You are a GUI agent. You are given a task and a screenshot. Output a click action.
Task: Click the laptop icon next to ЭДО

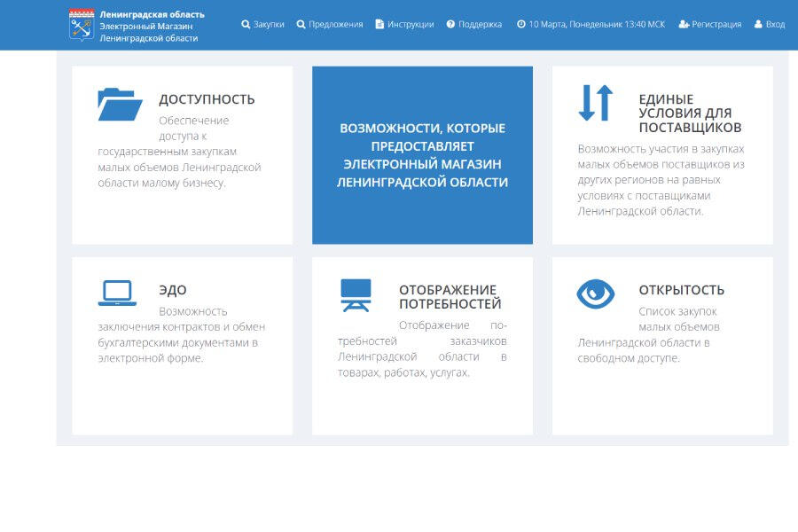(117, 293)
